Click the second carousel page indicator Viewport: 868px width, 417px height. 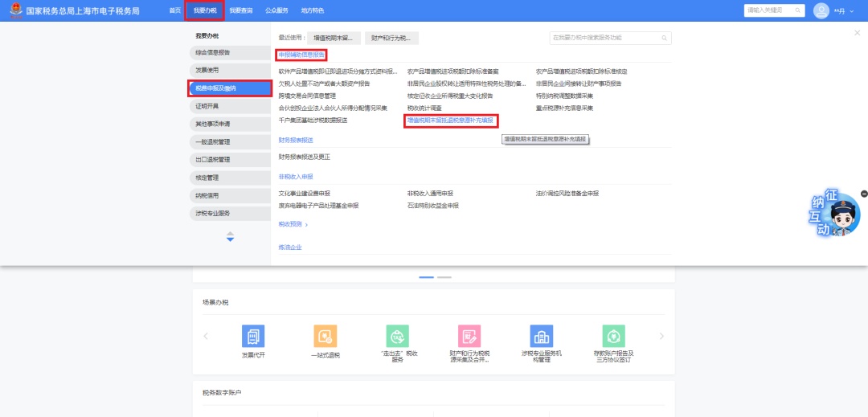[x=444, y=277]
